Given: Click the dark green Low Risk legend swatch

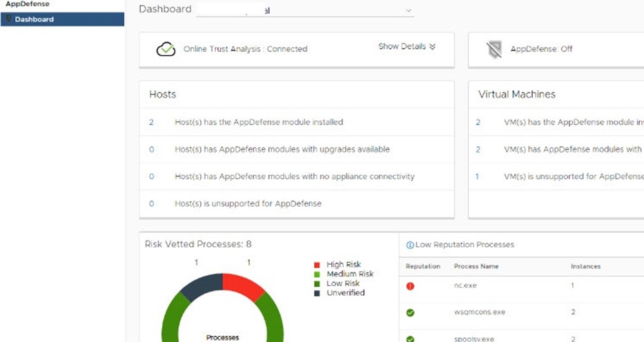Looking at the screenshot, I should (x=317, y=284).
